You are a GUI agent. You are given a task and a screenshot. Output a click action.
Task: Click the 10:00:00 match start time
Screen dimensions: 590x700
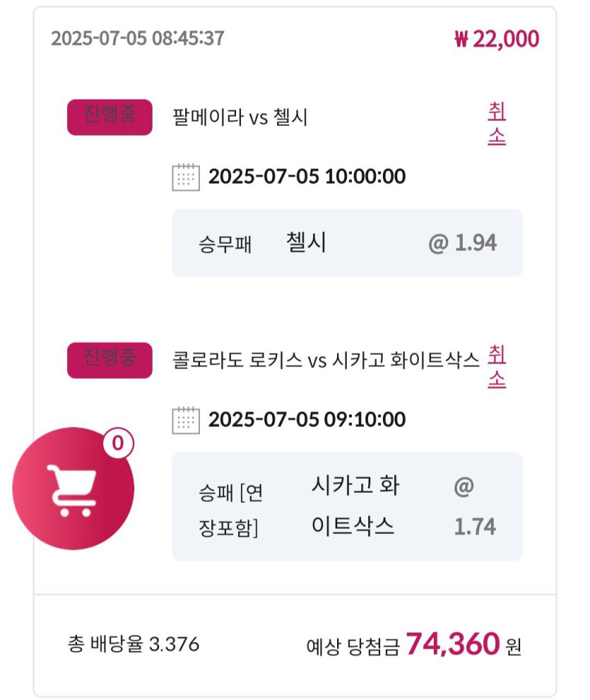(x=366, y=176)
